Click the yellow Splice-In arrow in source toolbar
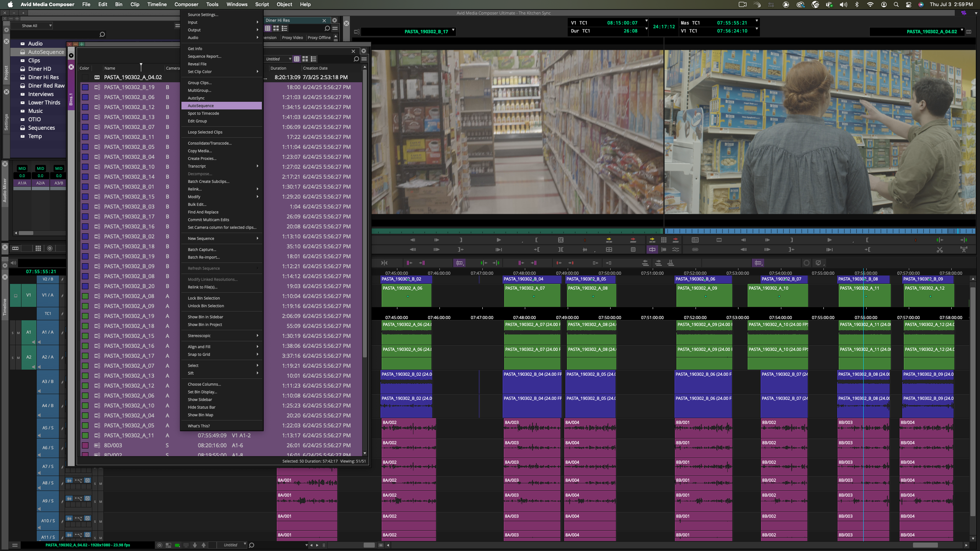 tap(609, 240)
